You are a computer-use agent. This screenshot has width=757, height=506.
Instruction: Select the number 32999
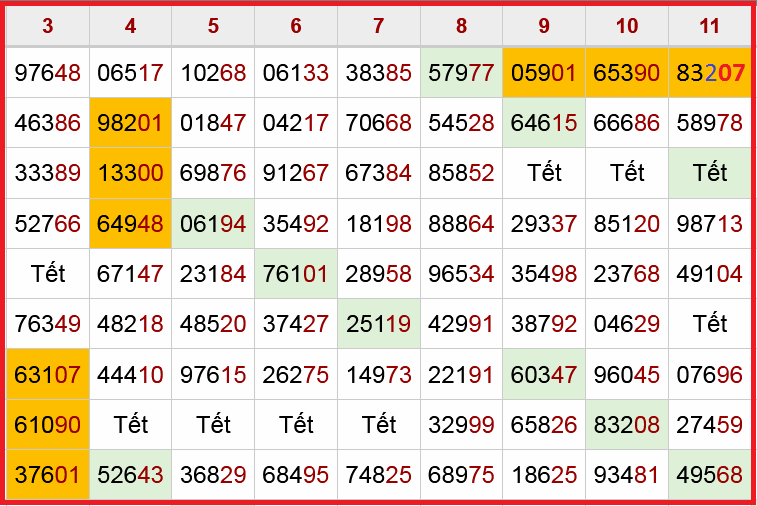pos(461,424)
